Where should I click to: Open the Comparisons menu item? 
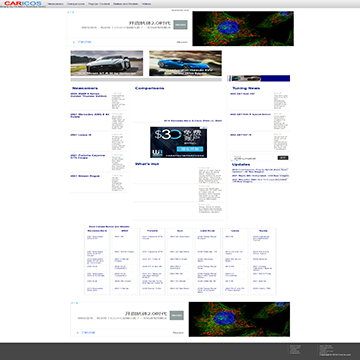point(76,4)
